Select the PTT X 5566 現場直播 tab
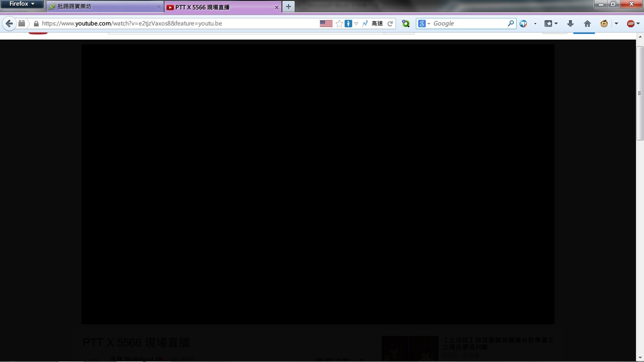The width and height of the screenshot is (644, 362). (223, 7)
